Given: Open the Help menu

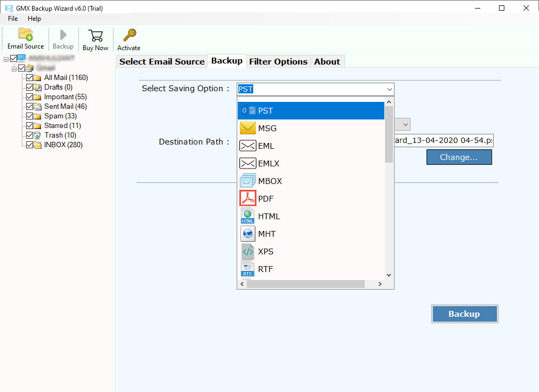Looking at the screenshot, I should coord(34,19).
